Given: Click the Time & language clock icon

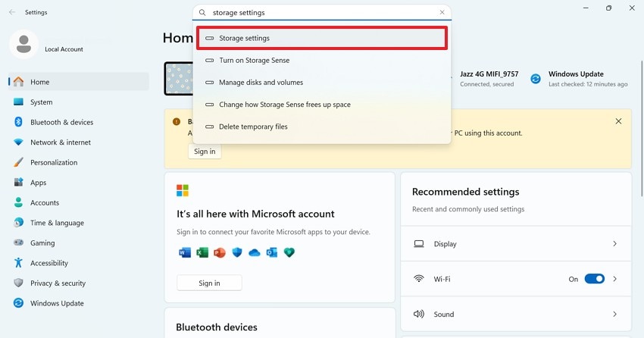Looking at the screenshot, I should click(x=18, y=223).
